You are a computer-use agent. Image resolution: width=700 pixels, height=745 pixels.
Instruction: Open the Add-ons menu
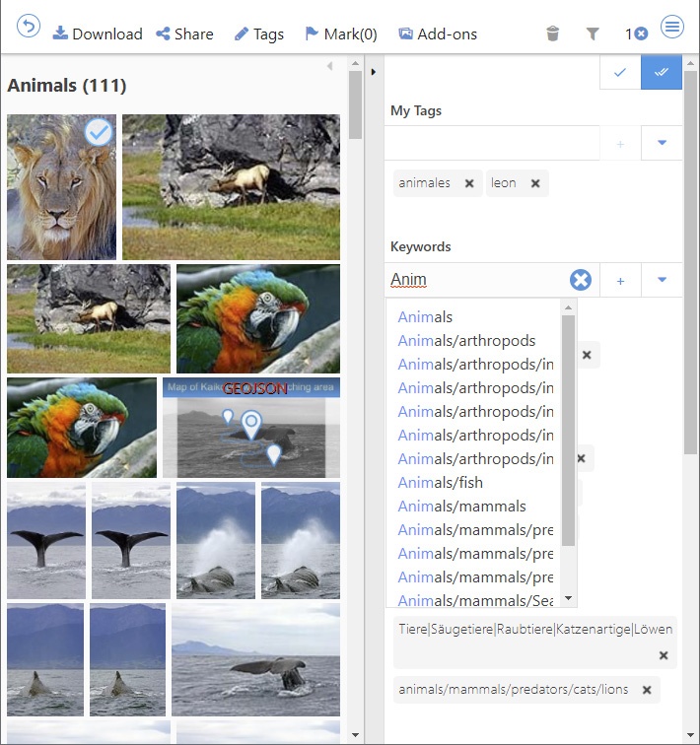click(x=438, y=34)
